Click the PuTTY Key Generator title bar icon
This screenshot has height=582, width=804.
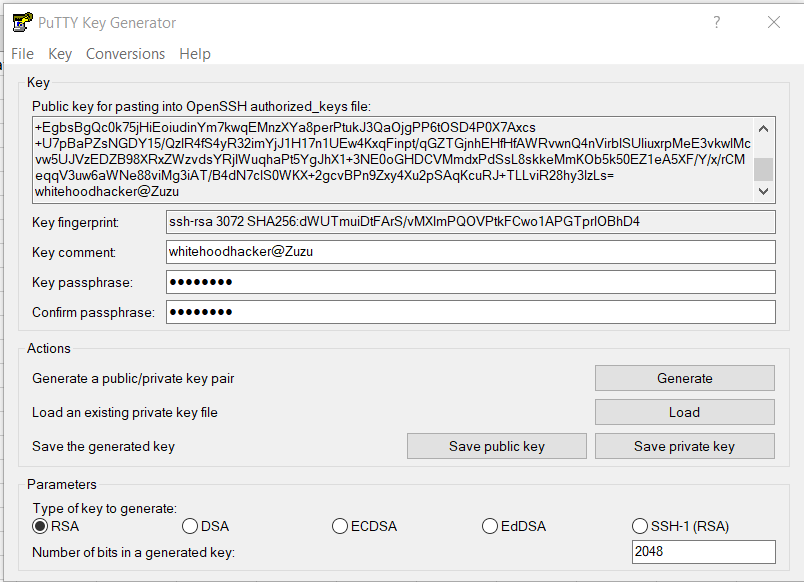(23, 22)
